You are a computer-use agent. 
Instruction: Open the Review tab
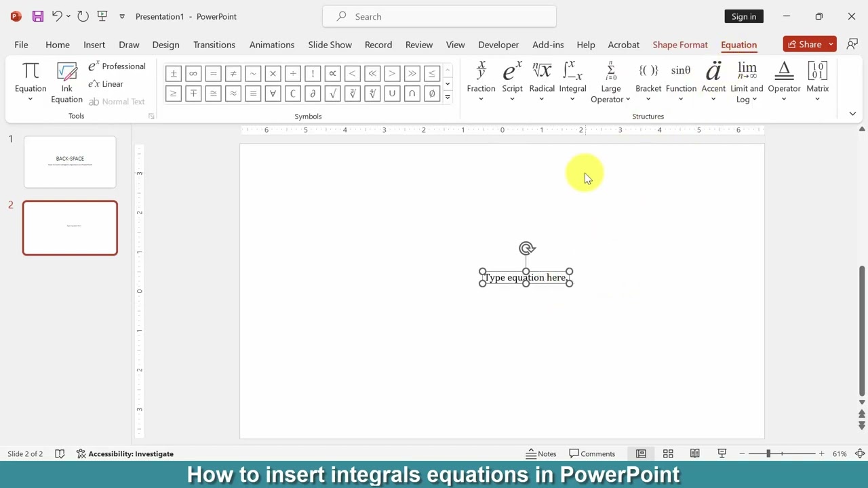click(x=419, y=45)
